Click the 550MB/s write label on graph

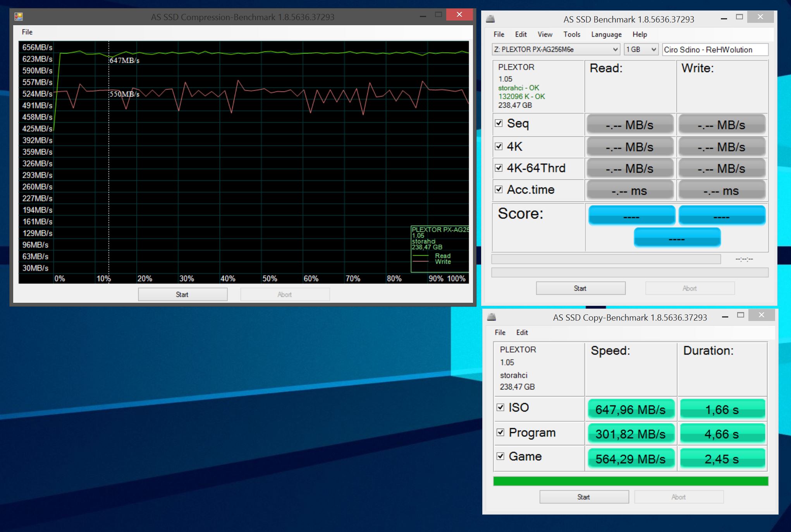coord(124,94)
